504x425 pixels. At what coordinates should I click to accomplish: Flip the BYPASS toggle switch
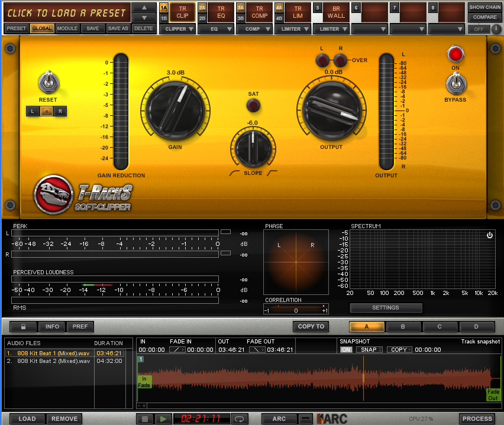pyautogui.click(x=455, y=83)
